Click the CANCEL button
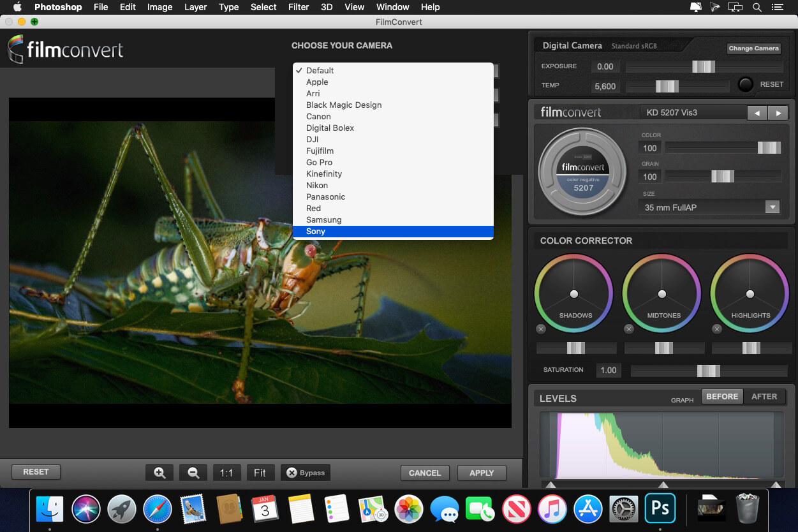This screenshot has width=798, height=532. coord(425,473)
